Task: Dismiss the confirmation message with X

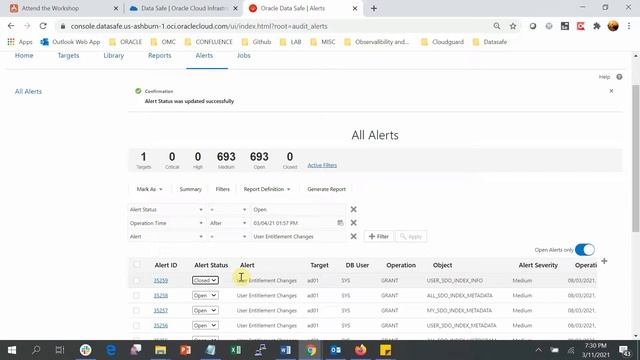Action: pyautogui.click(x=611, y=91)
